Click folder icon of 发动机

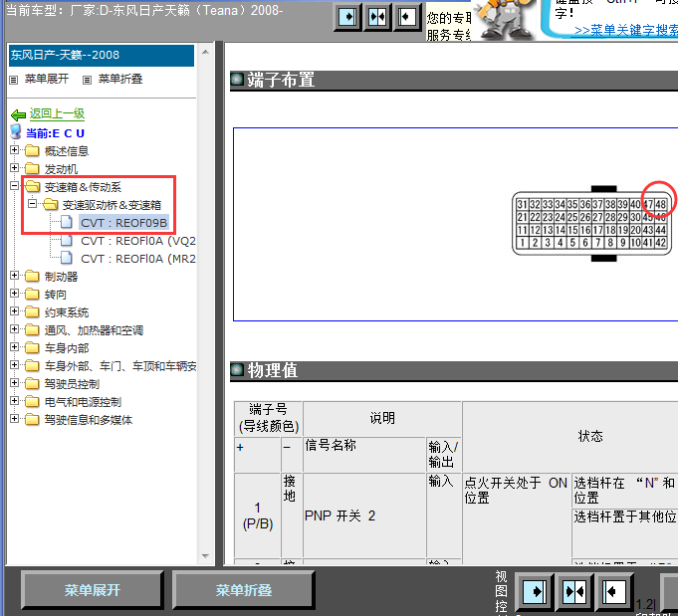click(x=32, y=168)
